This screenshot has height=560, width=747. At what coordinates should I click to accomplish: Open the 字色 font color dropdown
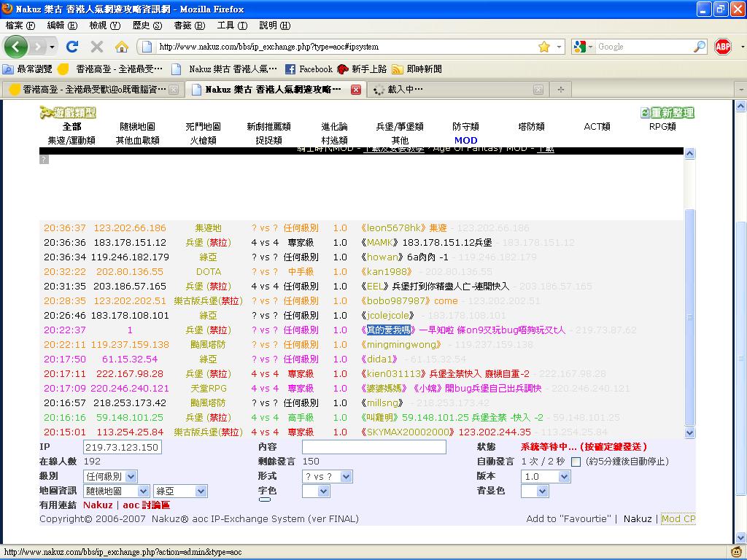(x=316, y=491)
